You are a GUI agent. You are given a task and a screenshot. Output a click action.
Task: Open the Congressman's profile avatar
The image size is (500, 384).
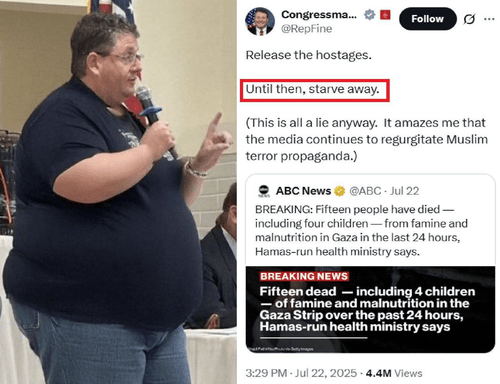(260, 21)
